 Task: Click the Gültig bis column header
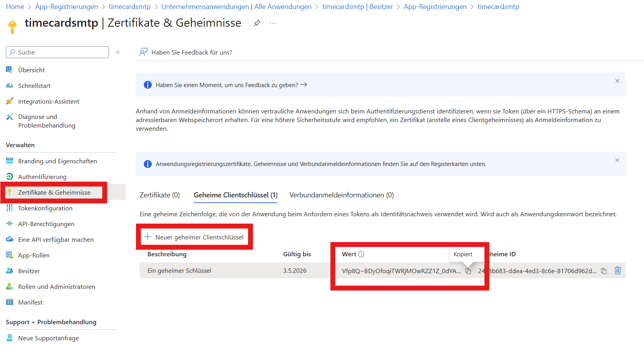pos(297,254)
